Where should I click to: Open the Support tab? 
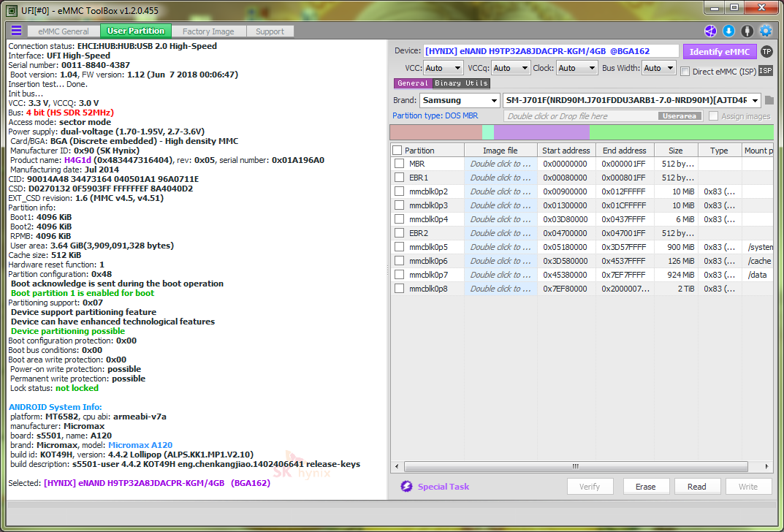point(270,31)
